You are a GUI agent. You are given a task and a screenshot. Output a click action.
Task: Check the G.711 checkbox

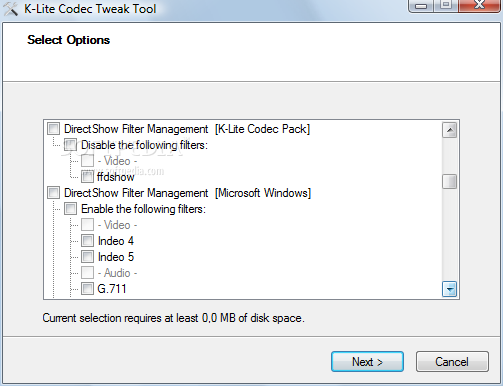[x=87, y=289]
